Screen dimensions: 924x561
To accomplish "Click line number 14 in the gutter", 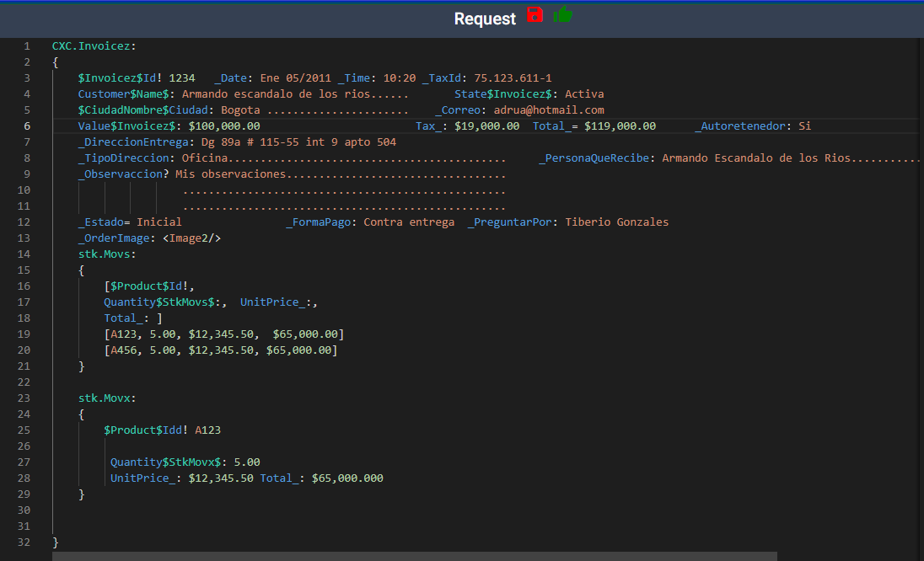I will [24, 254].
